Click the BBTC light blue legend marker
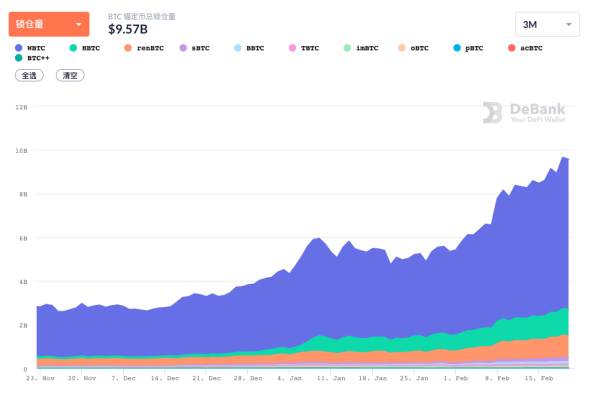Viewport: 590px width, 397px height. click(238, 48)
